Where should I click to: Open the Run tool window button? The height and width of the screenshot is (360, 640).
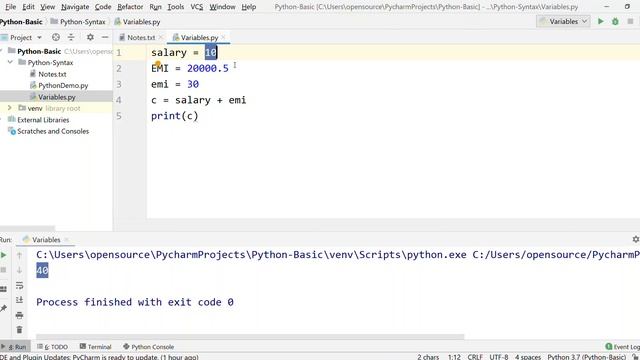point(15,347)
